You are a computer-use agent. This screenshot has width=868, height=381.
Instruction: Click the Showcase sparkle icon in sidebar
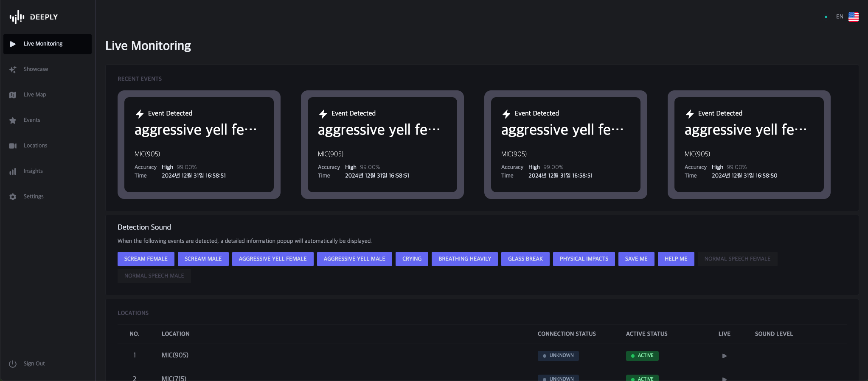click(x=13, y=70)
